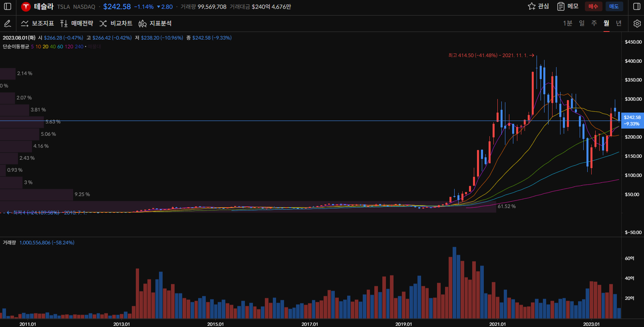The height and width of the screenshot is (327, 644).
Task: Click the 2021.01 date axis label
Action: 497,324
